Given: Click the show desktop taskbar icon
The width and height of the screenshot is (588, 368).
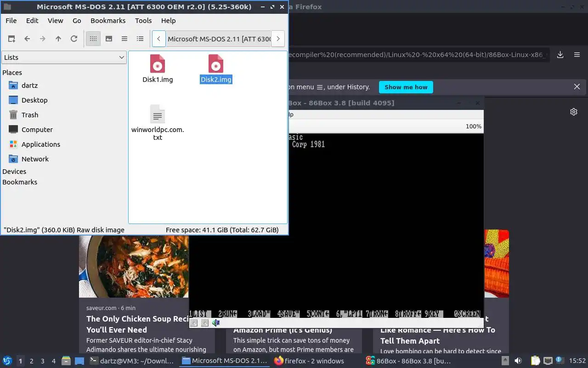Looking at the screenshot, I should (79, 361).
